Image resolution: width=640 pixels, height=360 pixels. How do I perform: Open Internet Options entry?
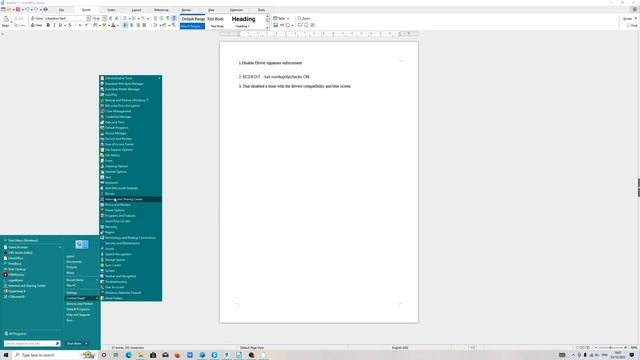131,172
